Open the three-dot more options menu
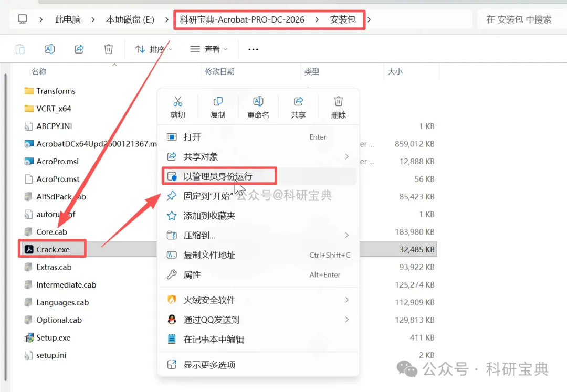567x392 pixels. point(253,49)
